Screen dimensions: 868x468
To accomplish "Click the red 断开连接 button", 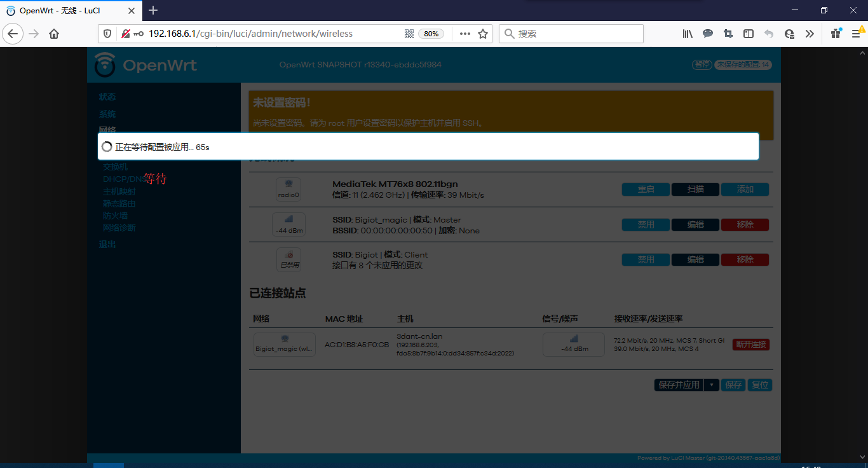I will coord(750,345).
